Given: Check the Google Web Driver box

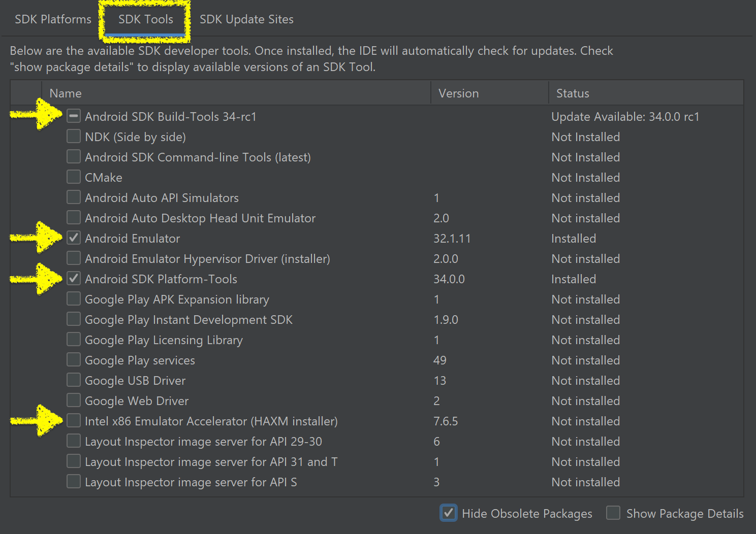Looking at the screenshot, I should click(x=74, y=400).
